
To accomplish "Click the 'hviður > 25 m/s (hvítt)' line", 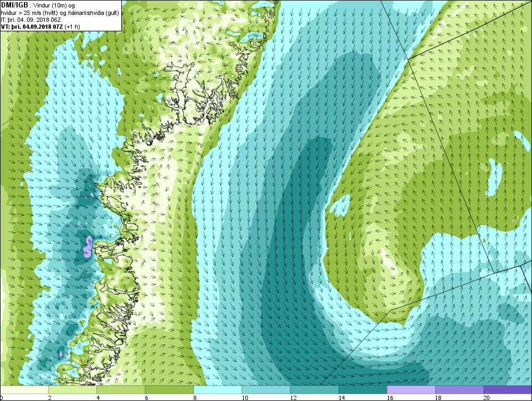I will [x=30, y=13].
